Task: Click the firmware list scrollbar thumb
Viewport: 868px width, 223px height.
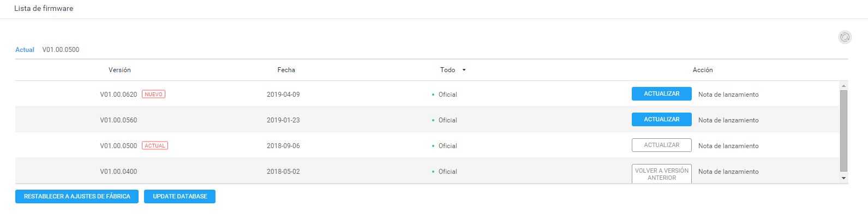Action: click(843, 131)
